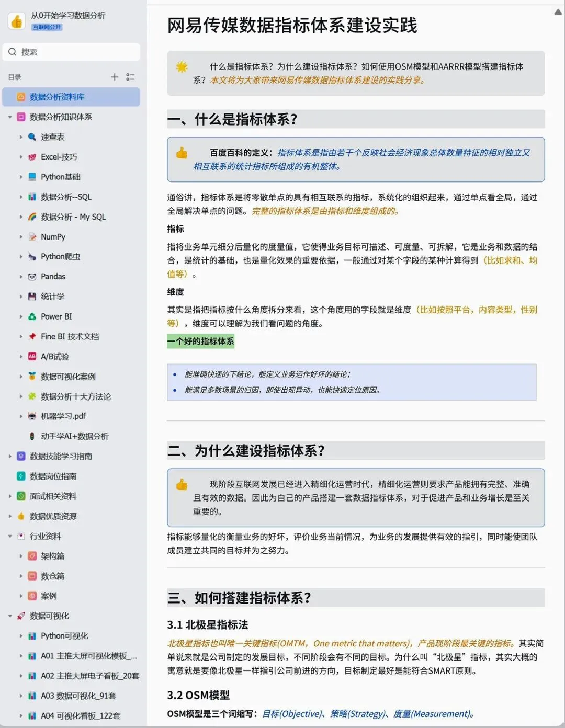
Task: Click subheading 3.1 北极星指标法
Action: (207, 624)
